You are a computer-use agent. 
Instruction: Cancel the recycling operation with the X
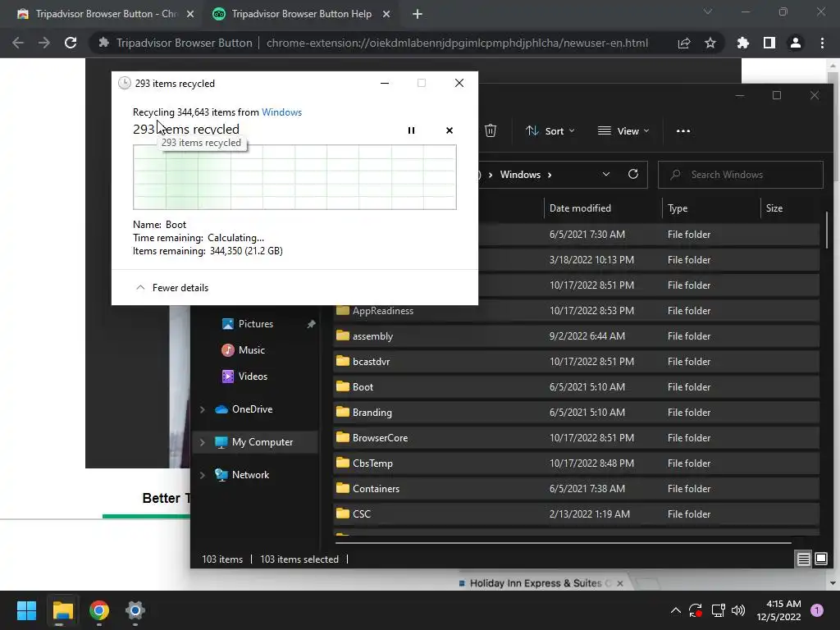(x=449, y=130)
